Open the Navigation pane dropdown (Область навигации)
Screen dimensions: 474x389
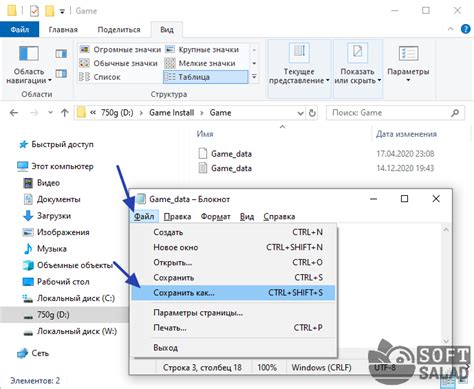[x=29, y=65]
